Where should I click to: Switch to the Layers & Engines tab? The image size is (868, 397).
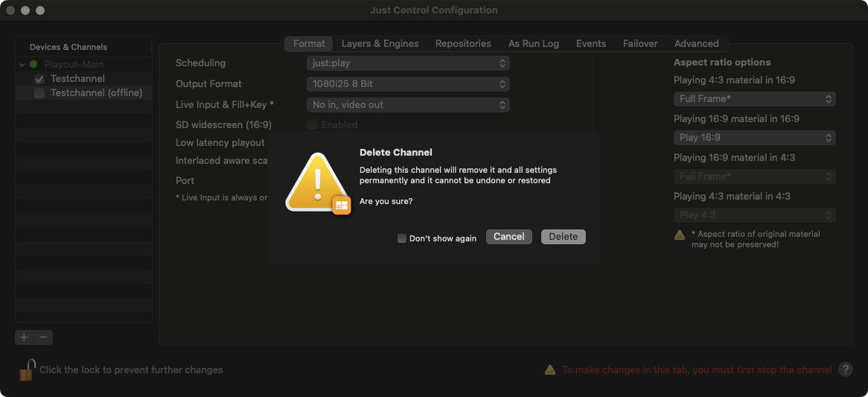380,44
